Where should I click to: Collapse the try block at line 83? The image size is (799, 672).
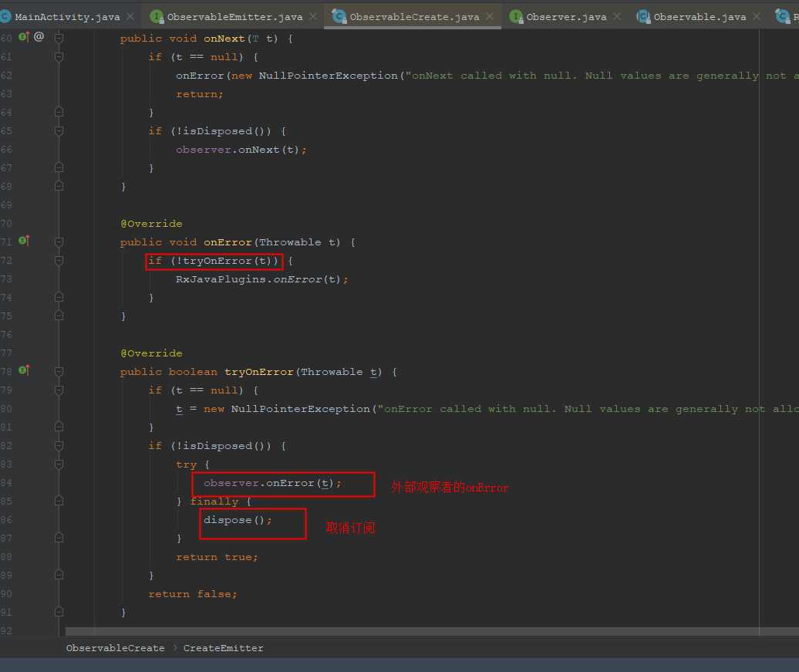pos(59,464)
